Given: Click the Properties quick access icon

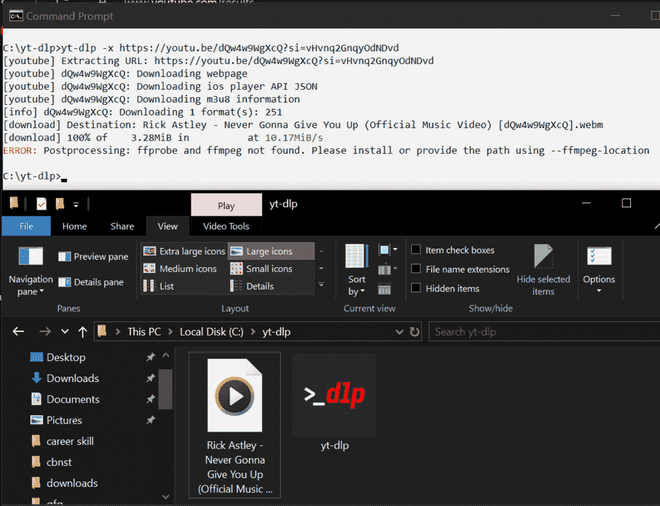Looking at the screenshot, I should click(41, 204).
